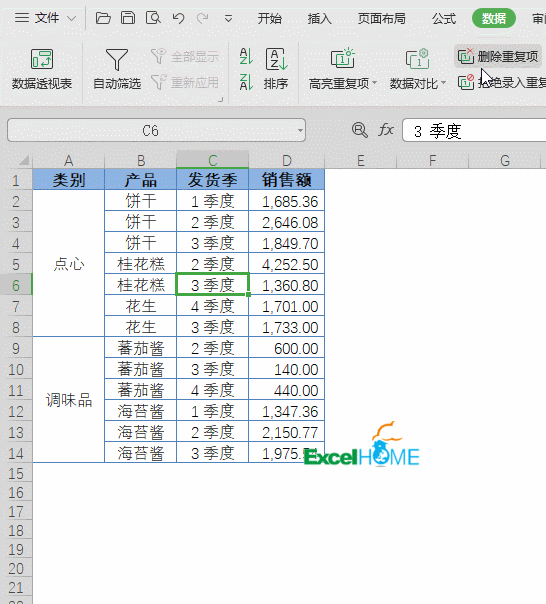Click cell with value 440.00
This screenshot has height=604, width=546.
click(x=287, y=390)
